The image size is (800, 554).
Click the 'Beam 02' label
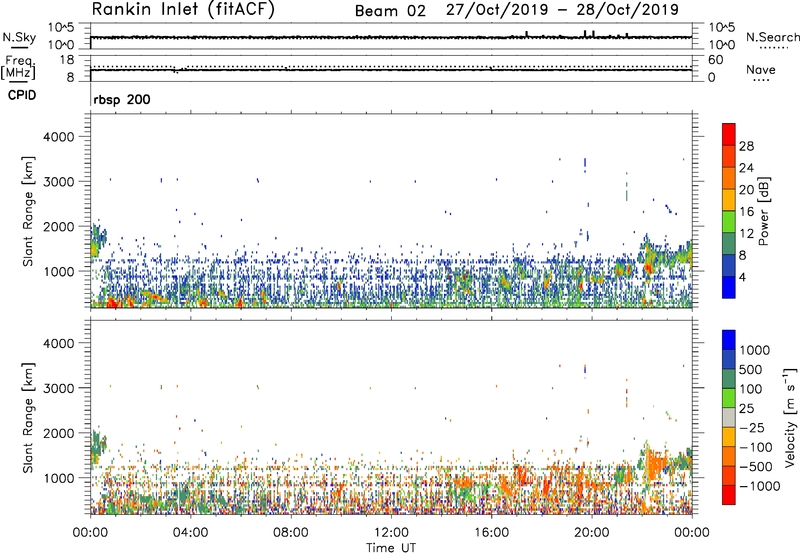[x=390, y=11]
